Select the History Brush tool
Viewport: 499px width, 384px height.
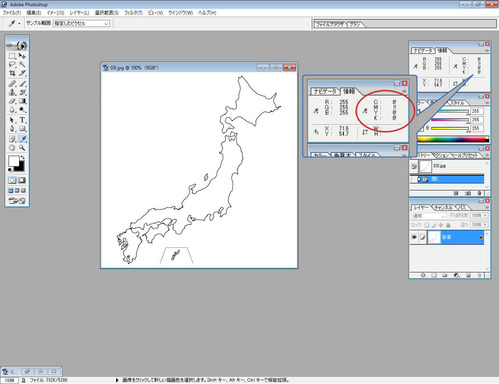(22, 92)
